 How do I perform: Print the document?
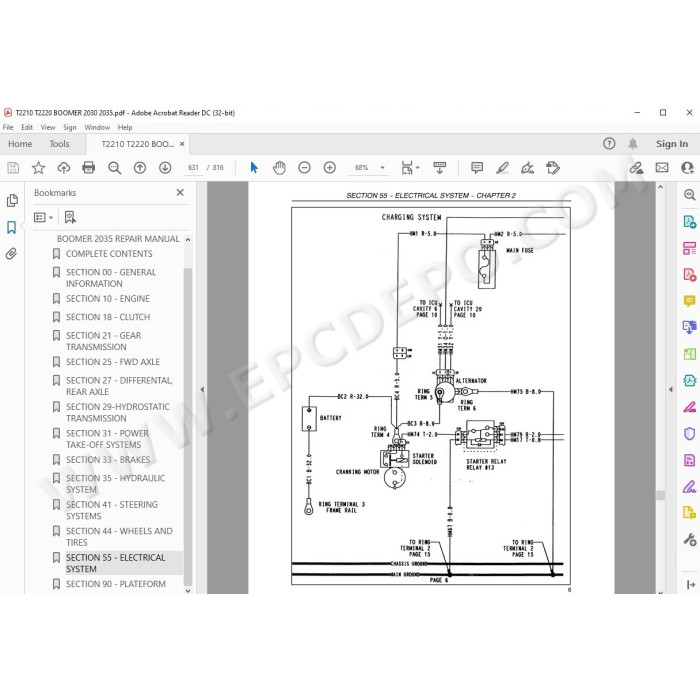coord(89,168)
